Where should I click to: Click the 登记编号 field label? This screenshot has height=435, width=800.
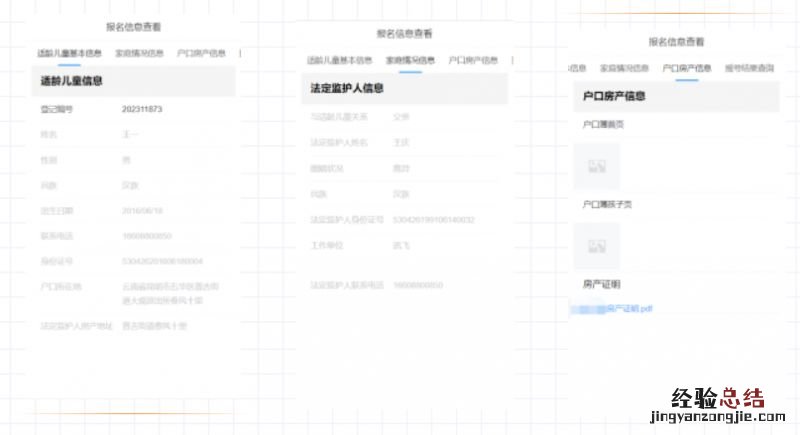[x=57, y=109]
